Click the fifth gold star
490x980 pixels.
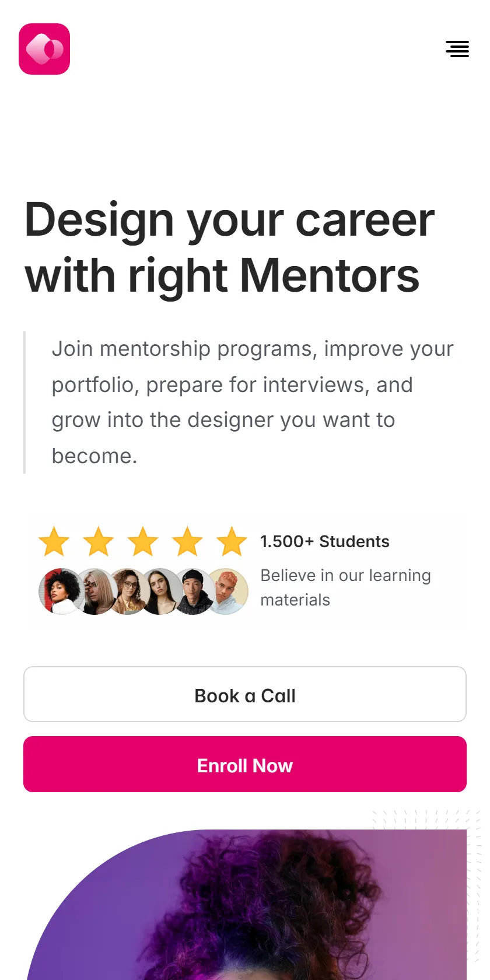pyautogui.click(x=232, y=541)
